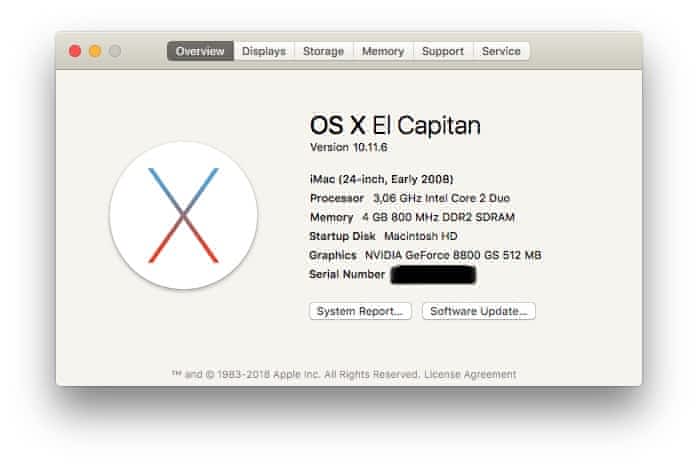Screen dimensions: 698x466
Task: Close the About This Mac window
Action: (75, 51)
